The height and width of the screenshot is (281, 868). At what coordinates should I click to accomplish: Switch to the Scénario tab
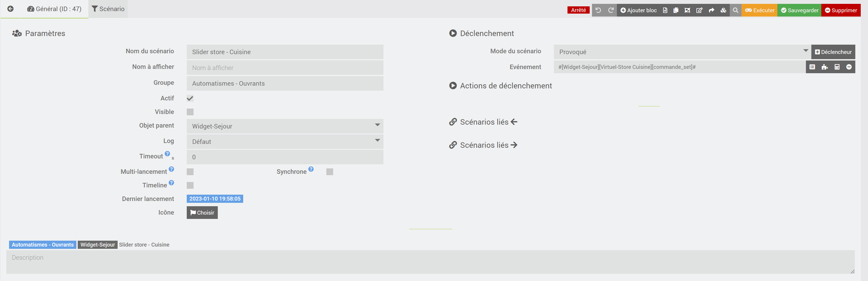[108, 9]
